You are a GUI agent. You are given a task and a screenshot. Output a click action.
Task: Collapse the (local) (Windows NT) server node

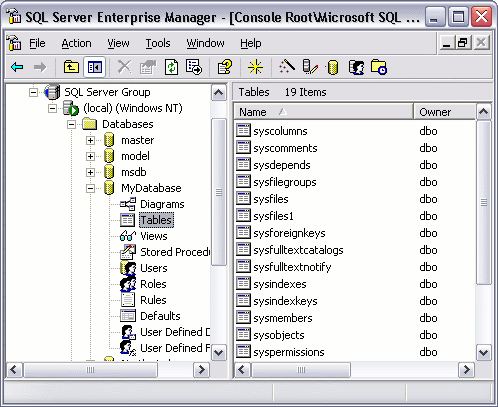[52, 108]
